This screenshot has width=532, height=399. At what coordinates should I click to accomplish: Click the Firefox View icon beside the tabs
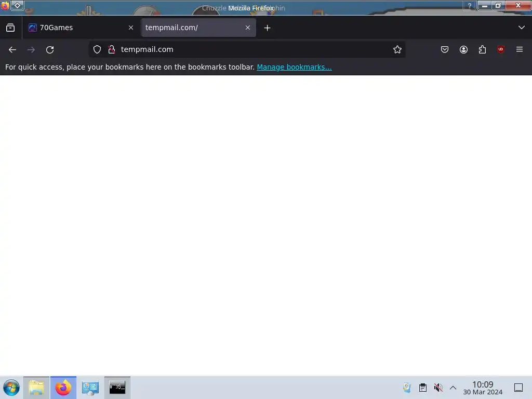tap(10, 28)
